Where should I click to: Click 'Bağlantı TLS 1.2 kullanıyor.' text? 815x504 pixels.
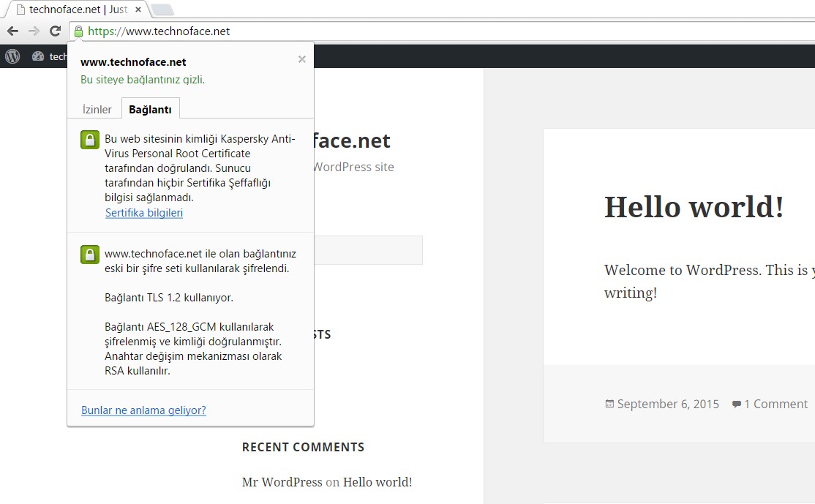point(169,297)
